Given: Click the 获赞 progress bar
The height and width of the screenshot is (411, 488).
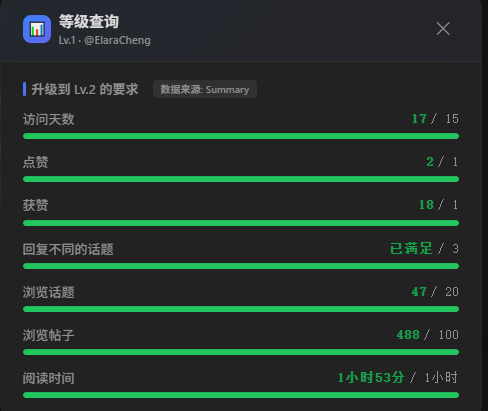Looking at the screenshot, I should (241, 223).
